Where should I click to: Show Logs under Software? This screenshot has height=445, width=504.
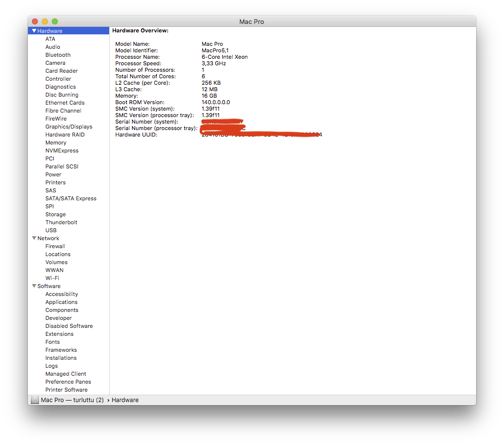[x=51, y=366]
